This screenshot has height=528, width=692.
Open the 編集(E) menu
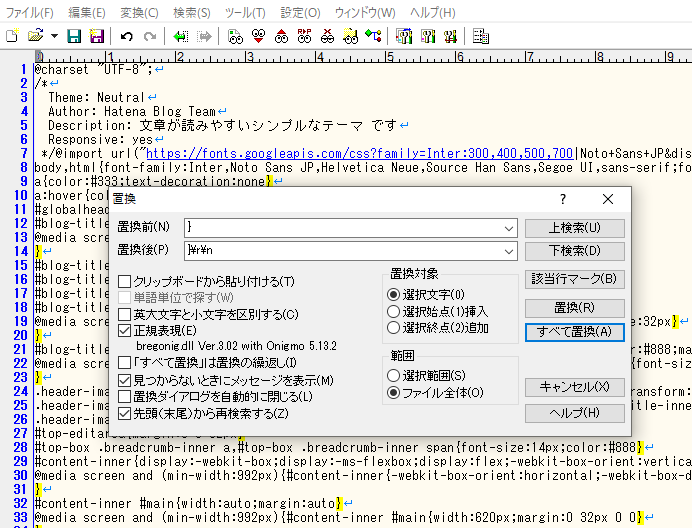pos(86,13)
